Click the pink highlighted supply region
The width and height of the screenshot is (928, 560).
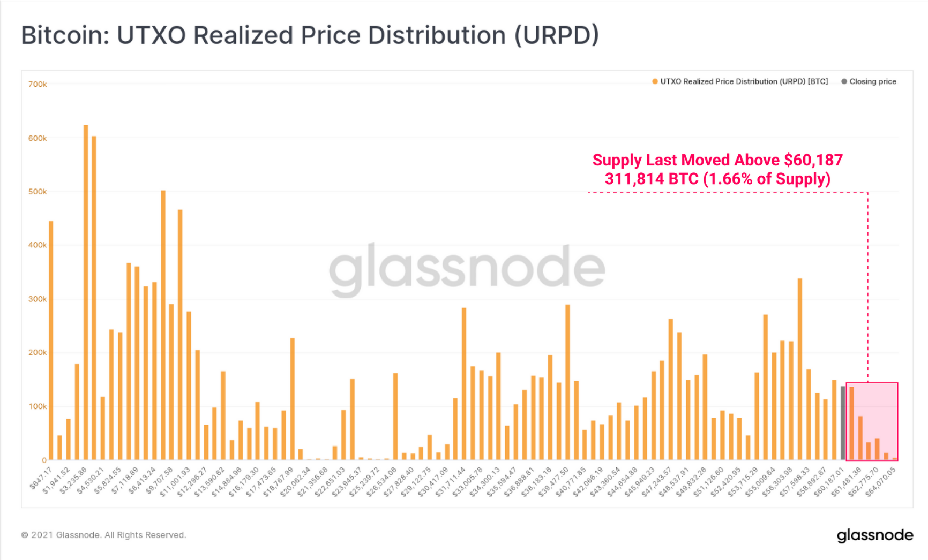click(x=872, y=421)
